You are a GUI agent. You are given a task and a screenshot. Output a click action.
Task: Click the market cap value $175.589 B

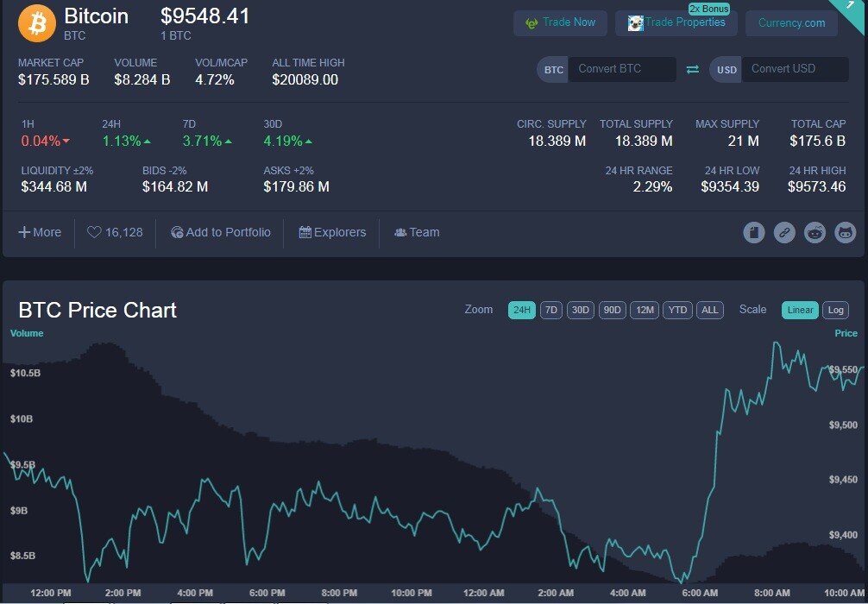(x=53, y=79)
